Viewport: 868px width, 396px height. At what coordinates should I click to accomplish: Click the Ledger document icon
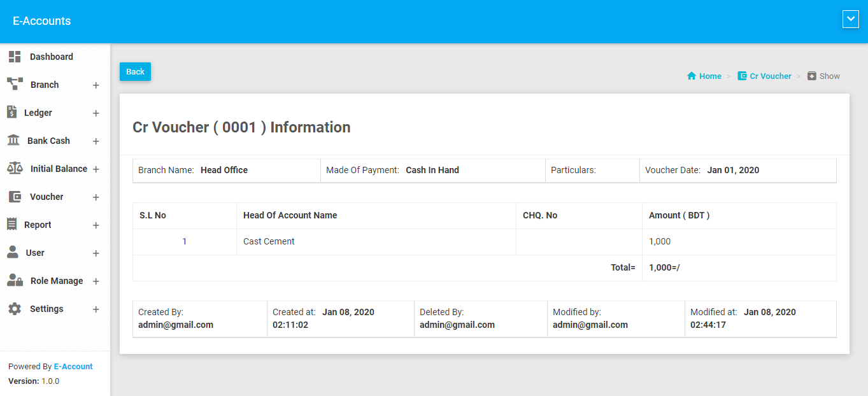pyautogui.click(x=11, y=112)
